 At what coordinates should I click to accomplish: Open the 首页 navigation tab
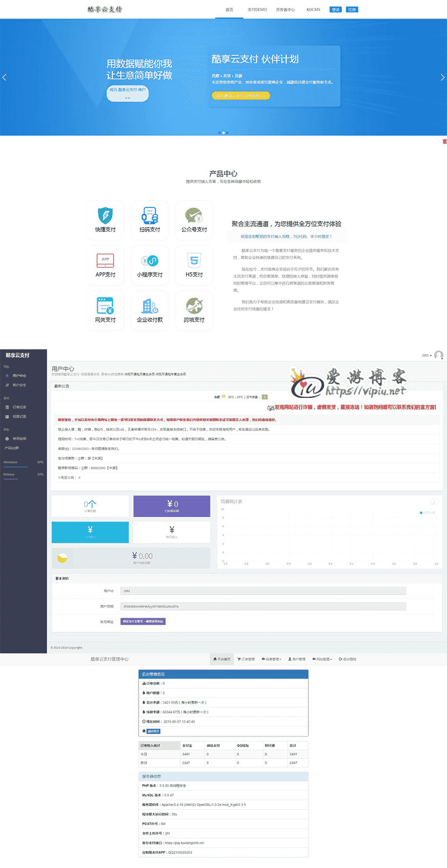click(x=229, y=10)
